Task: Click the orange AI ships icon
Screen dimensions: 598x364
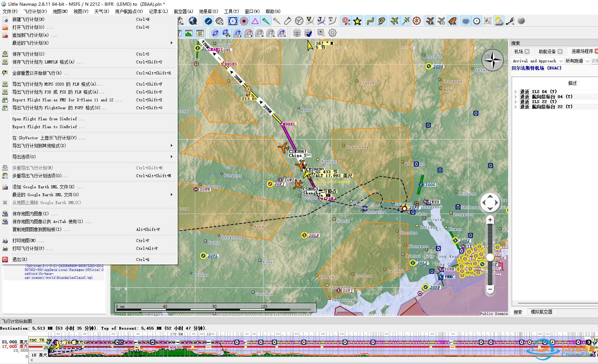Action: [x=453, y=21]
